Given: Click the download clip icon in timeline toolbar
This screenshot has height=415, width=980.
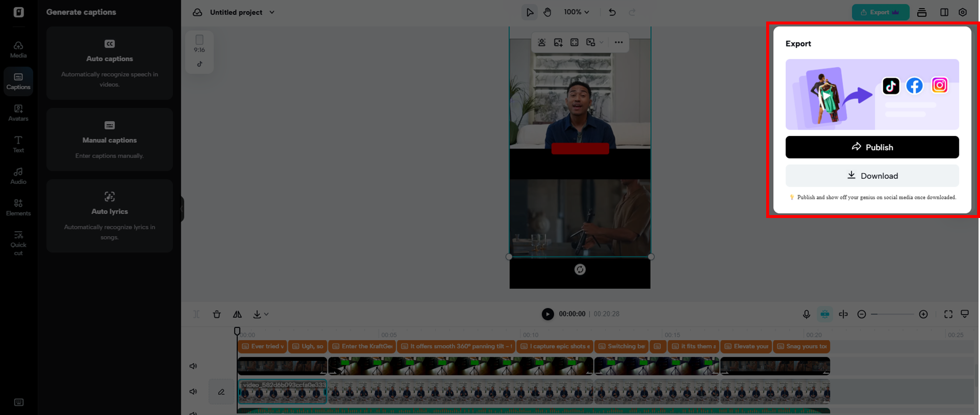Looking at the screenshot, I should click(x=257, y=314).
